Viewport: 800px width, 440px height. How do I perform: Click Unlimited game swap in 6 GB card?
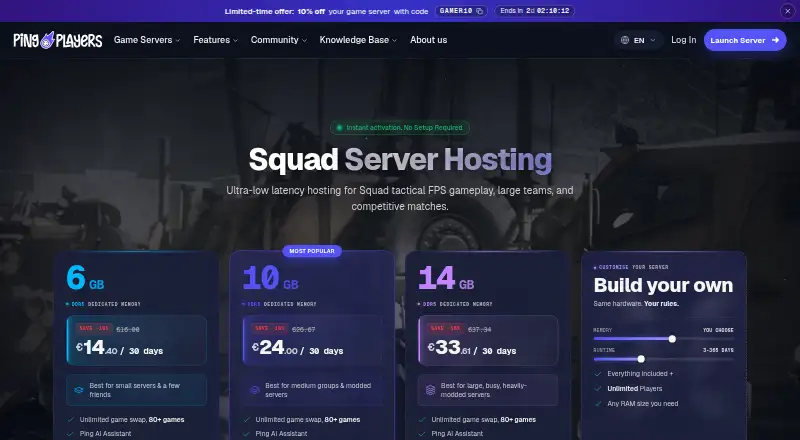tap(132, 420)
